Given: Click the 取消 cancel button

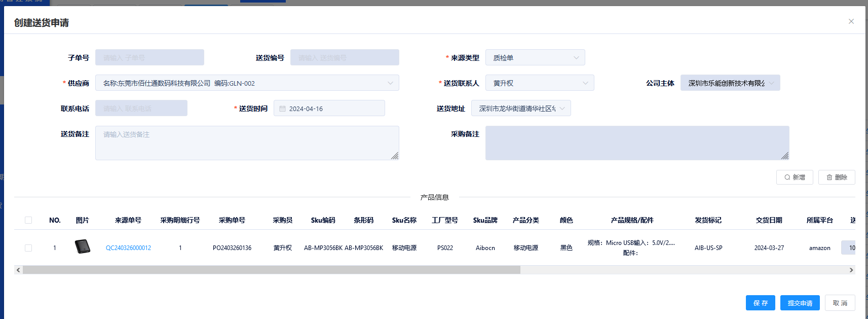Looking at the screenshot, I should coord(840,303).
